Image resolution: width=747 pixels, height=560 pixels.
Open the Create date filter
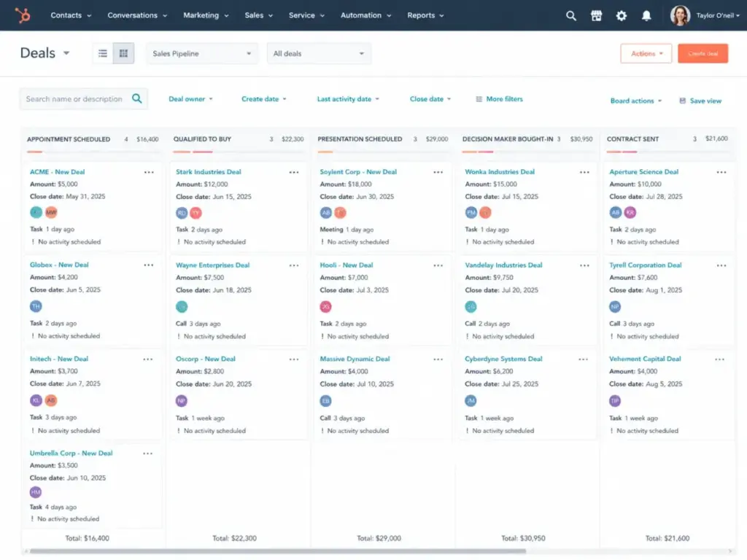(264, 99)
